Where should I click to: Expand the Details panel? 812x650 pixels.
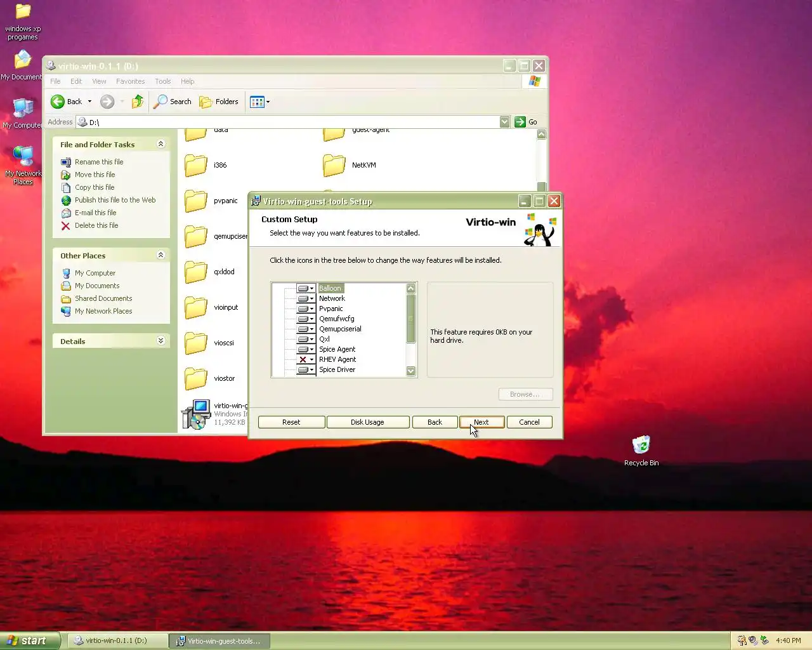(160, 341)
